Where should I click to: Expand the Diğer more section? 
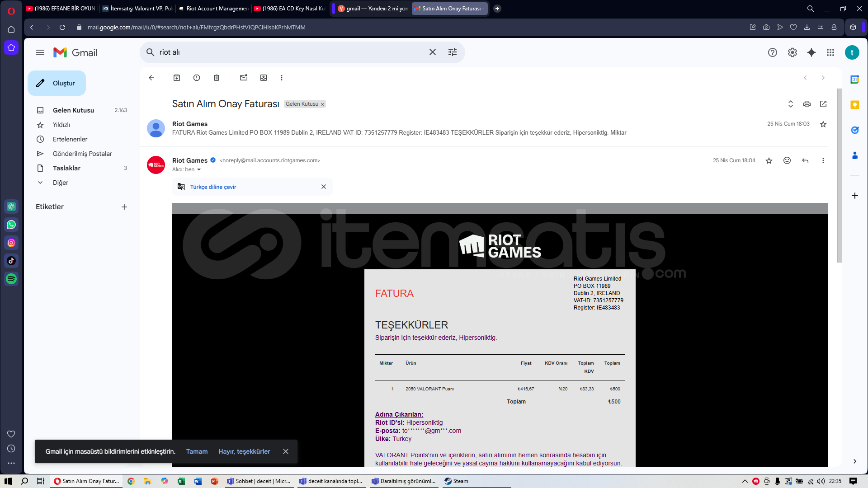point(61,183)
